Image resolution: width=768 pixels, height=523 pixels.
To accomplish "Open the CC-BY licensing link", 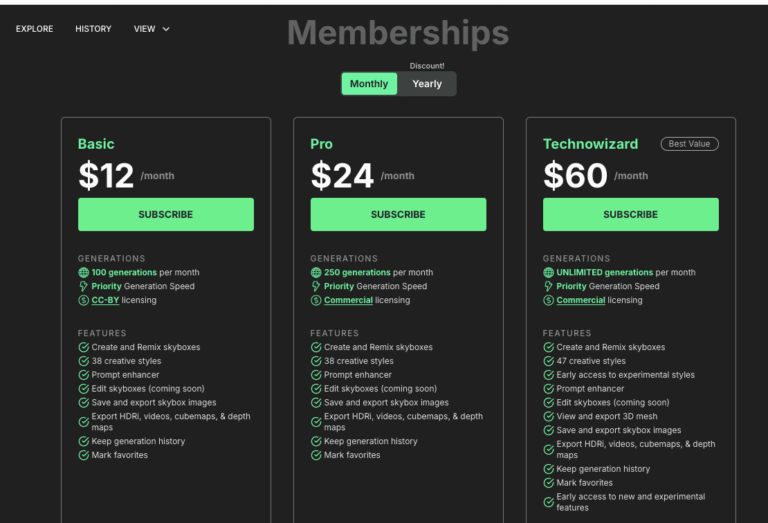I will 105,300.
